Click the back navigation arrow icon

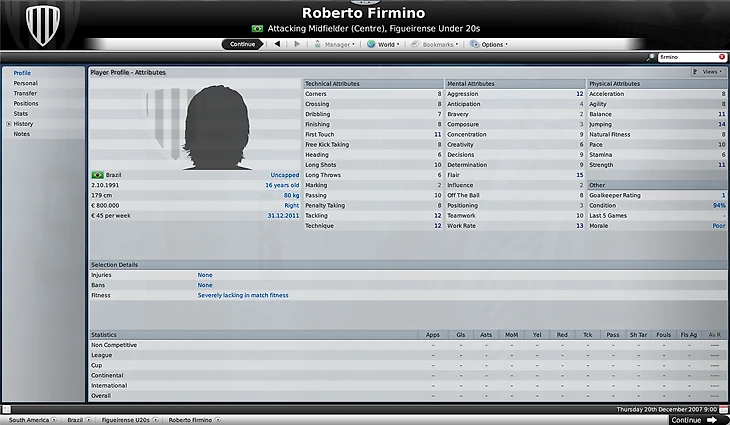click(277, 44)
